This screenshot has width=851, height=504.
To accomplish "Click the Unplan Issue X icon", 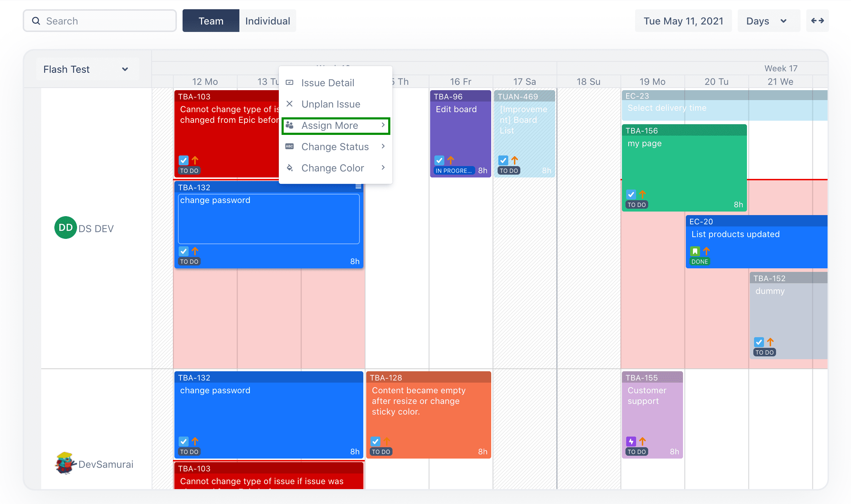I will (289, 104).
